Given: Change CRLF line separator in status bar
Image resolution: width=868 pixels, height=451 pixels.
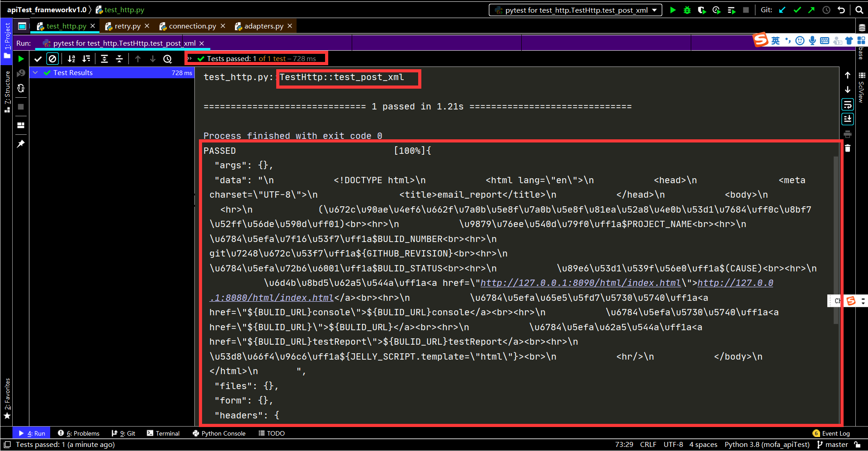Looking at the screenshot, I should 648,445.
